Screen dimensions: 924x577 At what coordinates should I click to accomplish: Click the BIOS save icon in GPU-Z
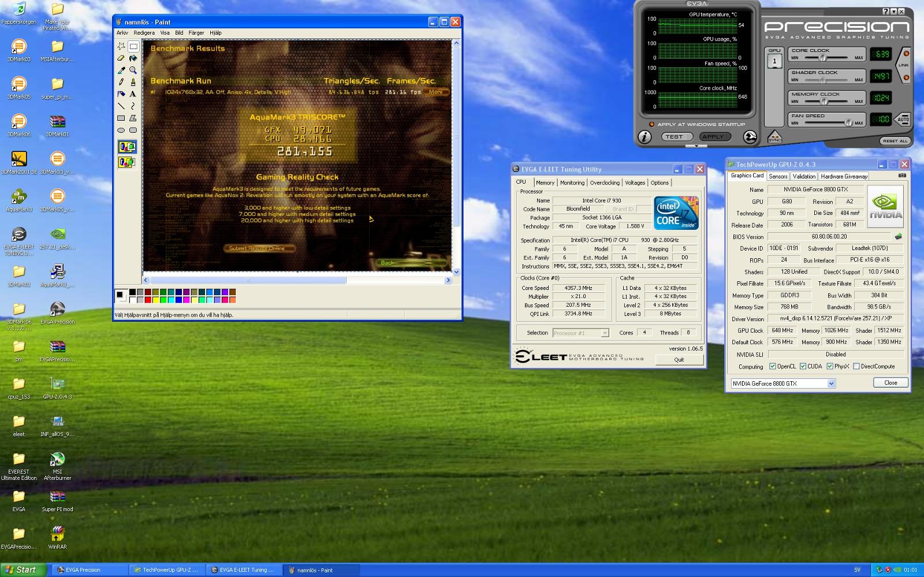pyautogui.click(x=898, y=236)
